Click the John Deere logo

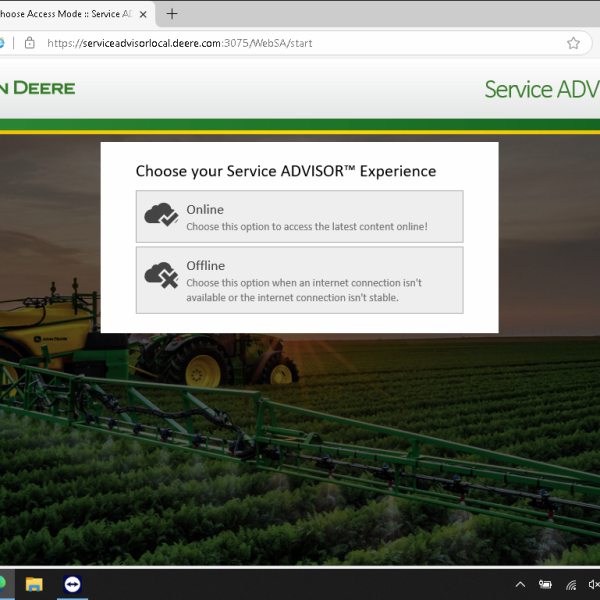[37, 88]
